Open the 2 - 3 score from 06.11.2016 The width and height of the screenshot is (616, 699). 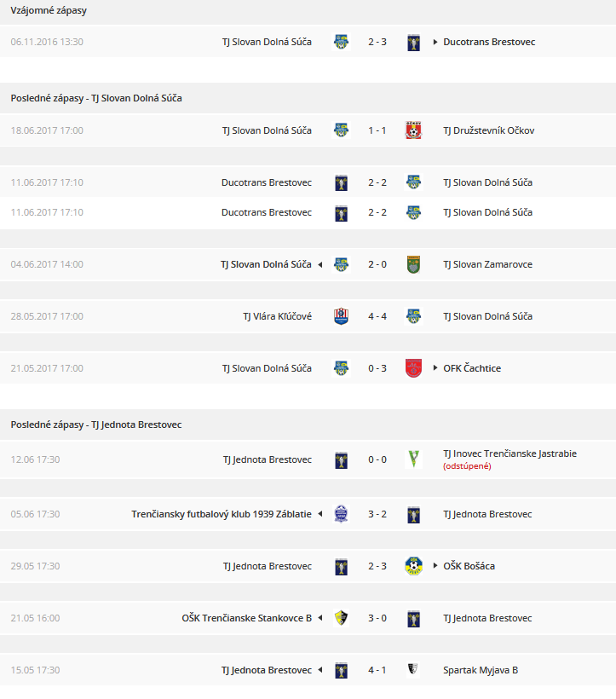pos(377,42)
